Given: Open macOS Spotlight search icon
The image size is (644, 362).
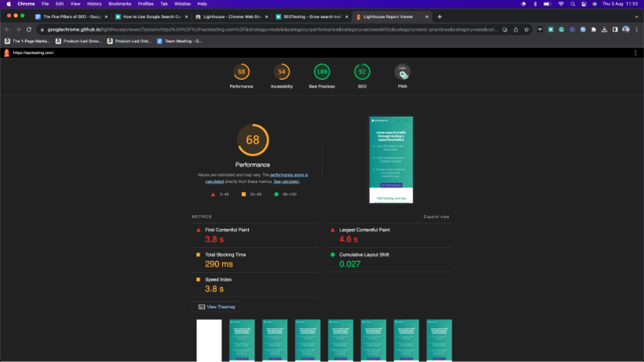Looking at the screenshot, I should (573, 4).
